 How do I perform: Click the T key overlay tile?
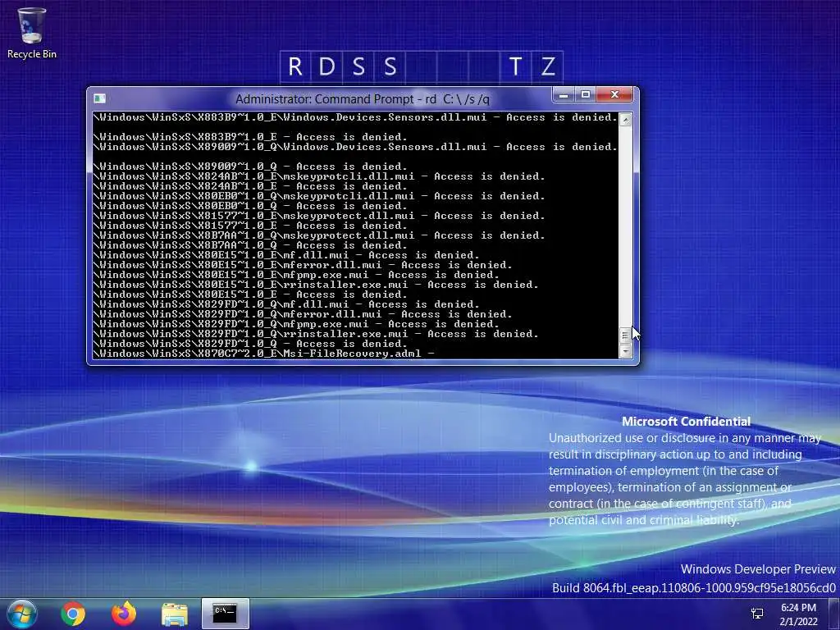[515, 67]
